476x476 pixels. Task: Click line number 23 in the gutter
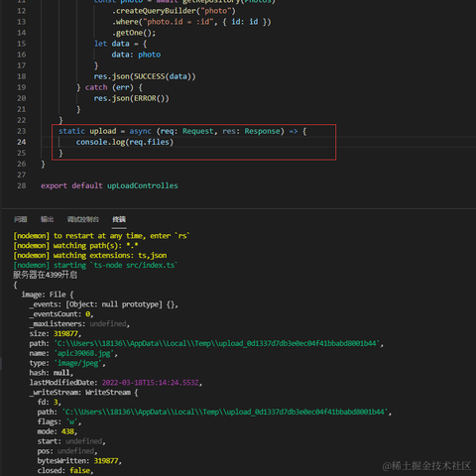(22, 131)
